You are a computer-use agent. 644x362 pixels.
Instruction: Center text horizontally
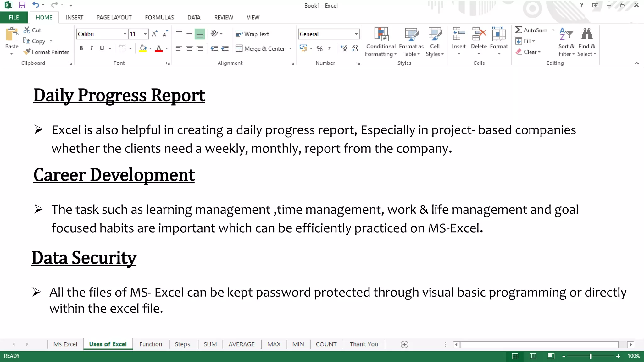189,48
